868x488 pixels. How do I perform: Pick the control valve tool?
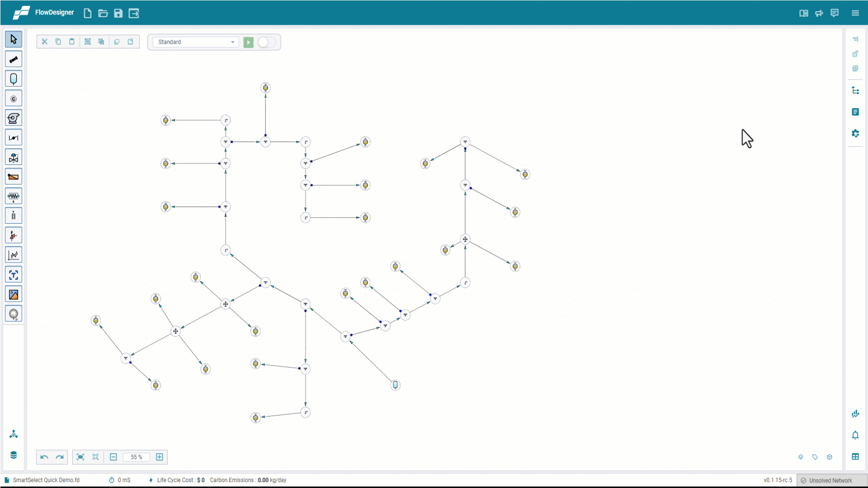coord(14,157)
